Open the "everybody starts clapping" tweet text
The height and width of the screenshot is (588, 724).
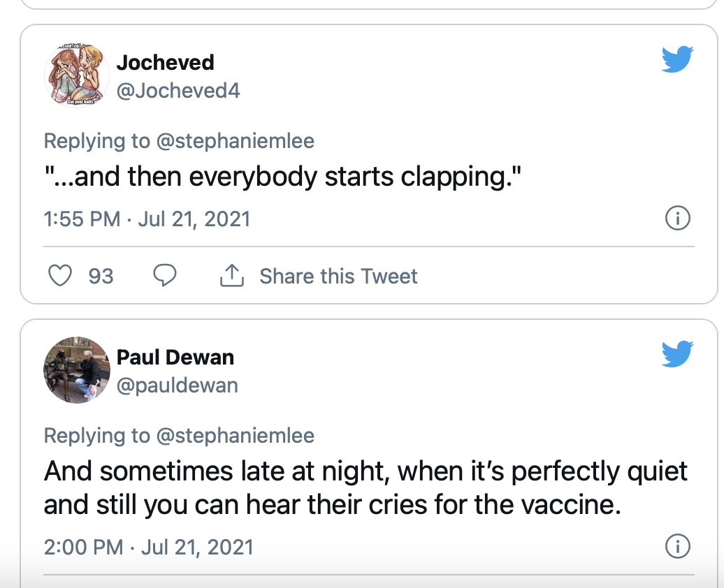(x=283, y=177)
